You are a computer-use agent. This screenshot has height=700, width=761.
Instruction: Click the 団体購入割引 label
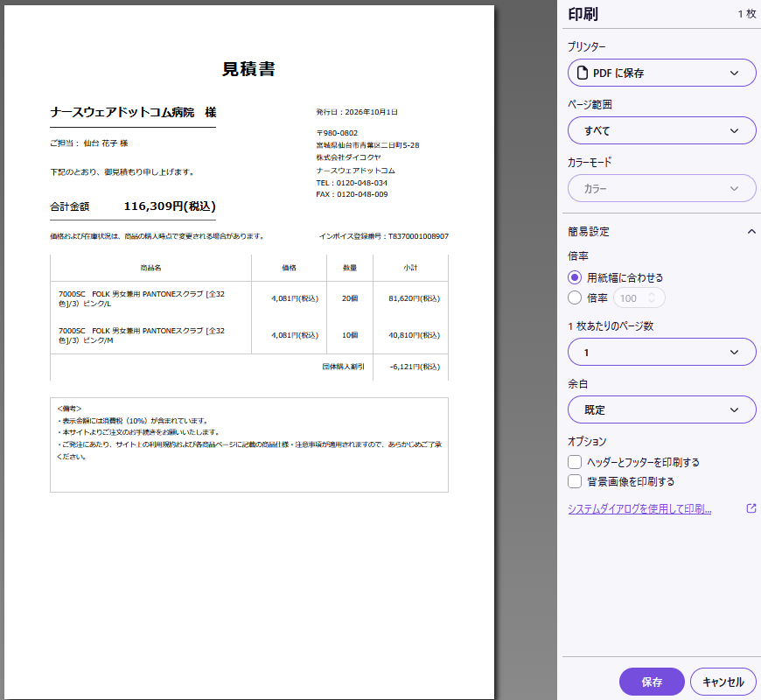[343, 367]
